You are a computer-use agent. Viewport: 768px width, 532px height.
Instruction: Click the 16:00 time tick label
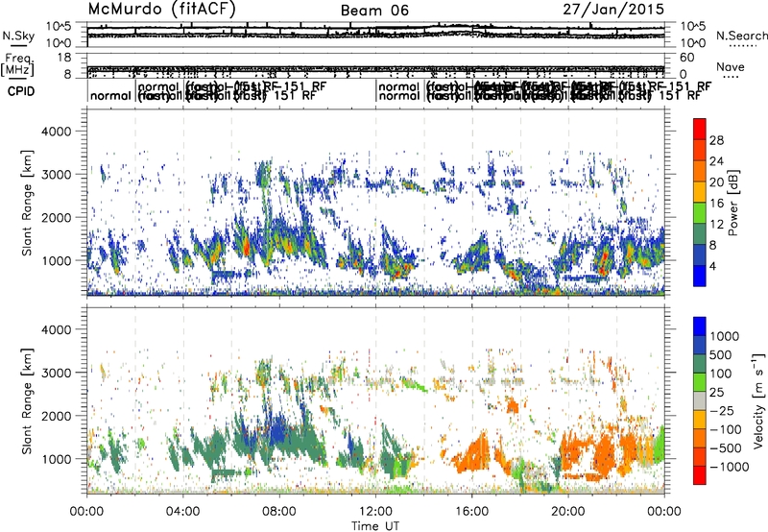[471, 512]
